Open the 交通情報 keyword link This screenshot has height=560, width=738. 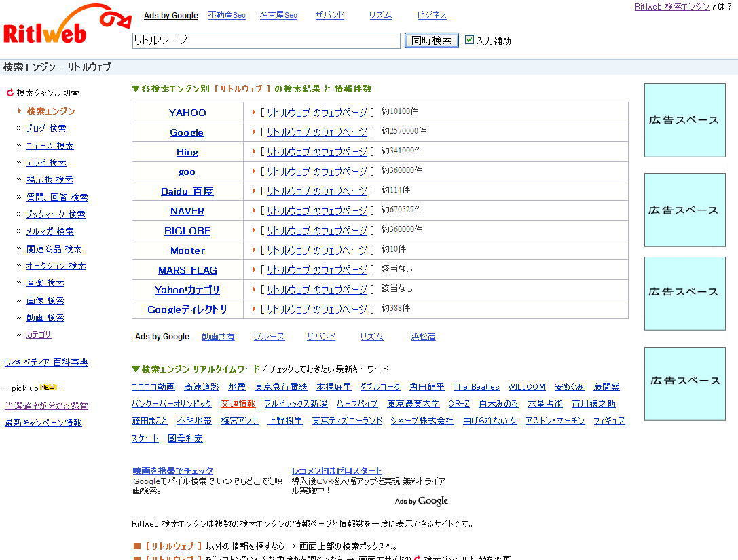tap(238, 404)
